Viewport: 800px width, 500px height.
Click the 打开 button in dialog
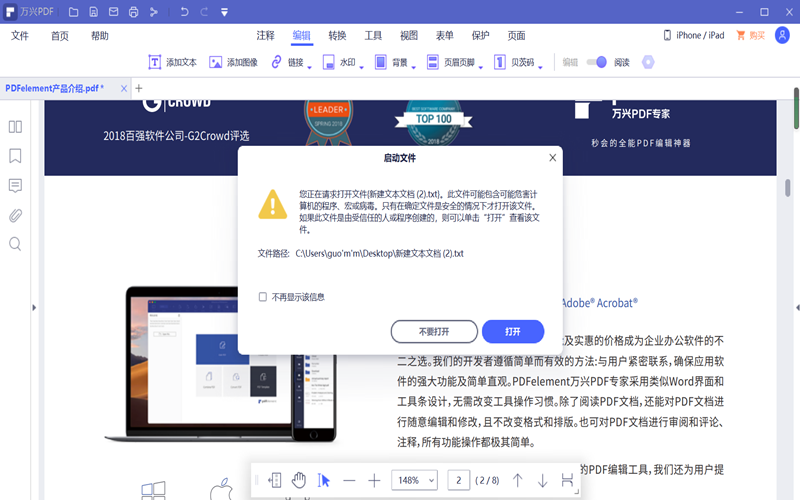click(x=512, y=331)
